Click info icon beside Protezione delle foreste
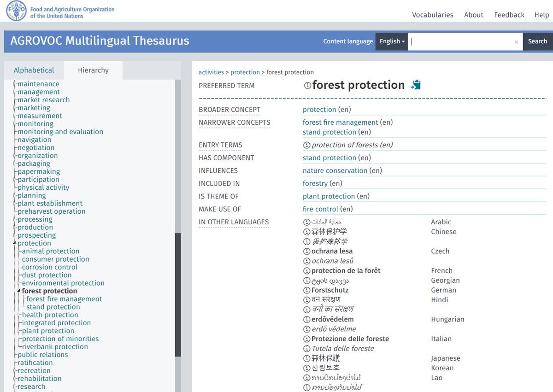Image resolution: width=553 pixels, height=392 pixels. [x=306, y=339]
